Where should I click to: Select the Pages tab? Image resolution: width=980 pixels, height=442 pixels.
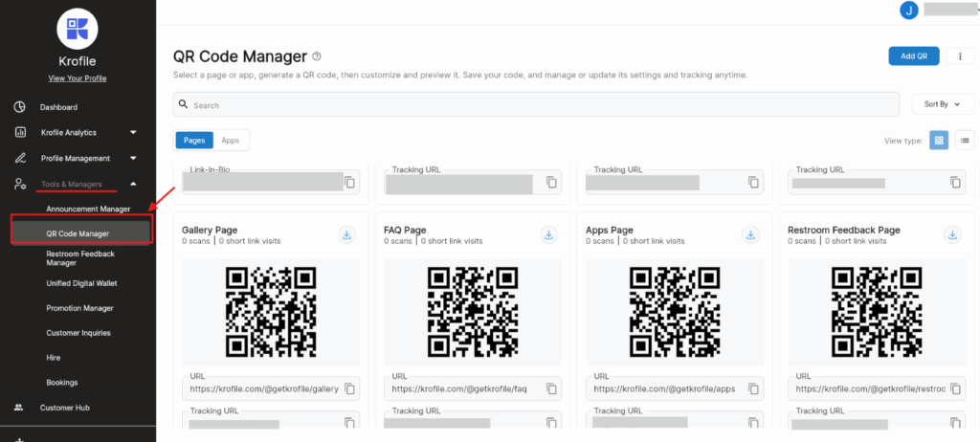click(x=194, y=141)
